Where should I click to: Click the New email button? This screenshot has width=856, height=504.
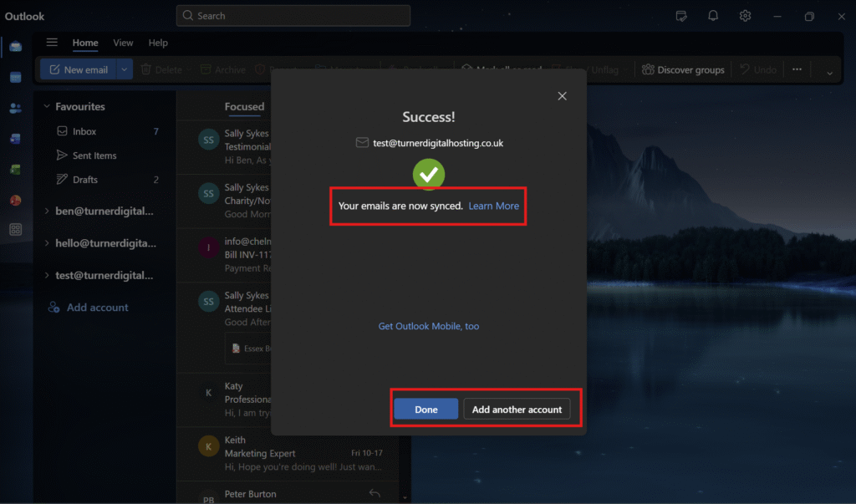click(78, 70)
